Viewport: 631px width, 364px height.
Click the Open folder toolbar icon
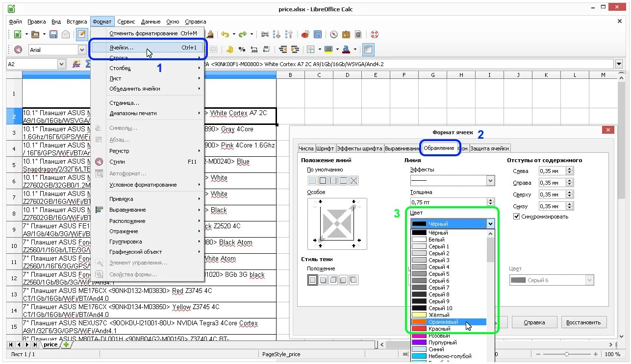(x=35, y=34)
